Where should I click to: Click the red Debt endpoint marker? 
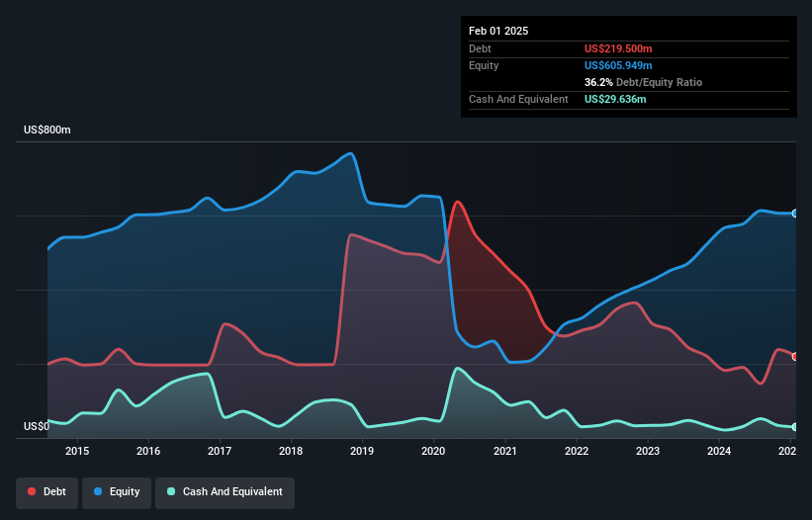tap(795, 357)
